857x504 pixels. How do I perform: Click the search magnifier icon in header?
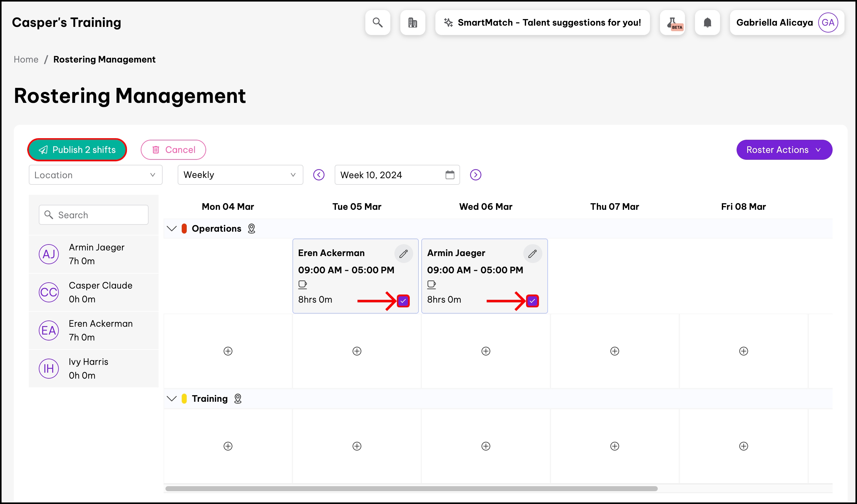click(378, 23)
